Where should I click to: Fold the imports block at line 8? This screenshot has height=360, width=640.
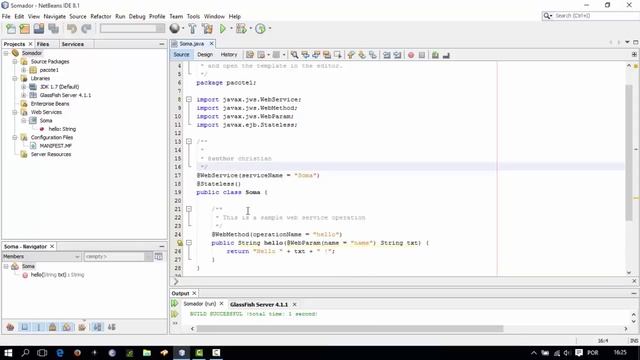click(189, 99)
